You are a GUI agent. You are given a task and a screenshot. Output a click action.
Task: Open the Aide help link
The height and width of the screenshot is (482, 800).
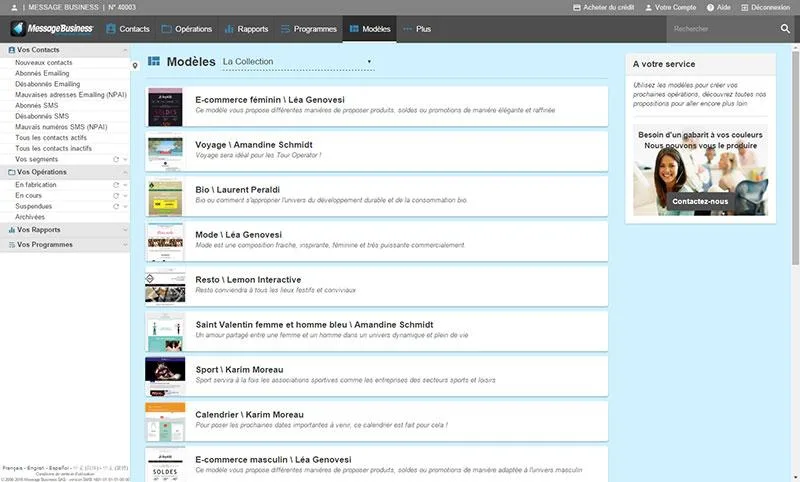click(x=718, y=8)
